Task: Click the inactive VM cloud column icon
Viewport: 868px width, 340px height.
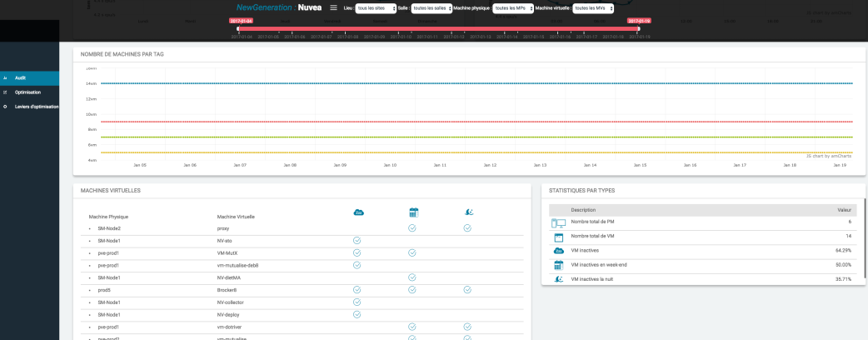Action: (x=359, y=212)
